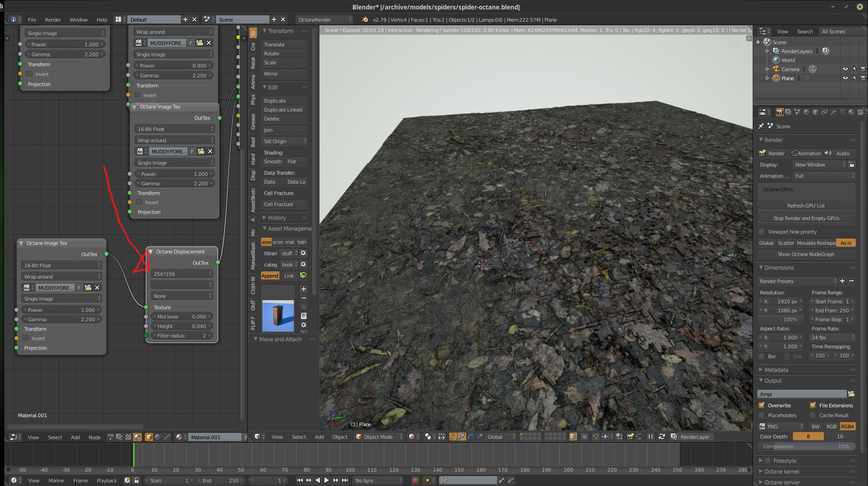Toggle the Overwrite checkbox
Image resolution: width=868 pixels, height=486 pixels.
tap(762, 405)
